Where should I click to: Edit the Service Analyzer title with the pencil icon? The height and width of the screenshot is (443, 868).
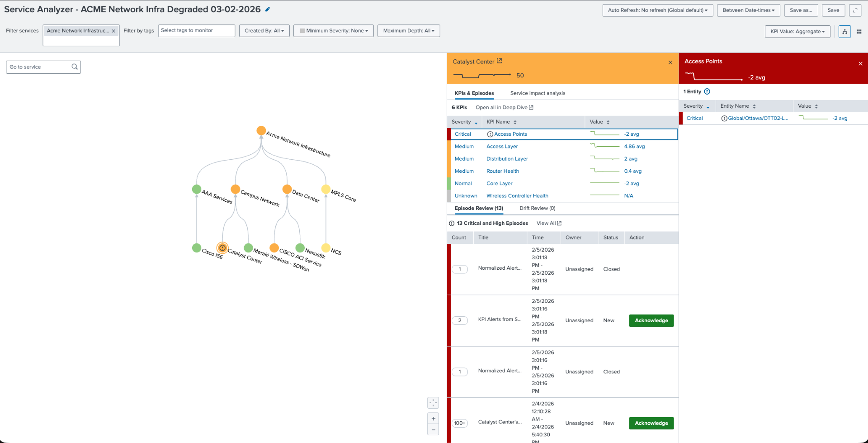click(268, 9)
